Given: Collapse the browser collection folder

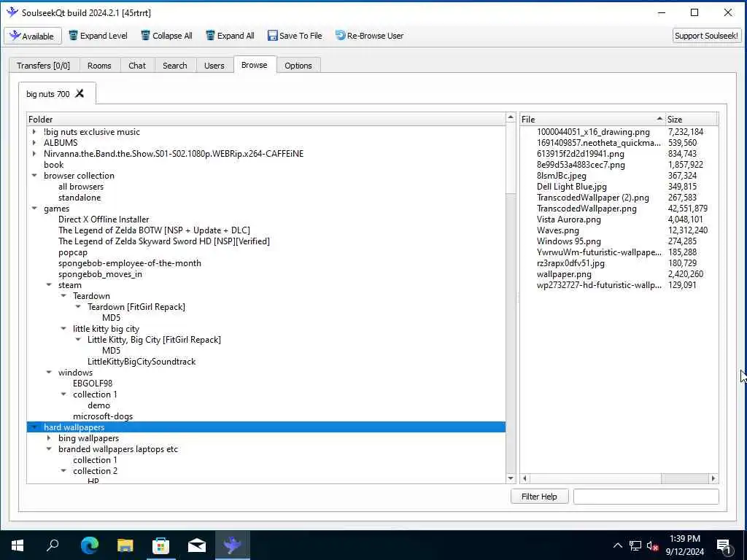Looking at the screenshot, I should [x=34, y=175].
